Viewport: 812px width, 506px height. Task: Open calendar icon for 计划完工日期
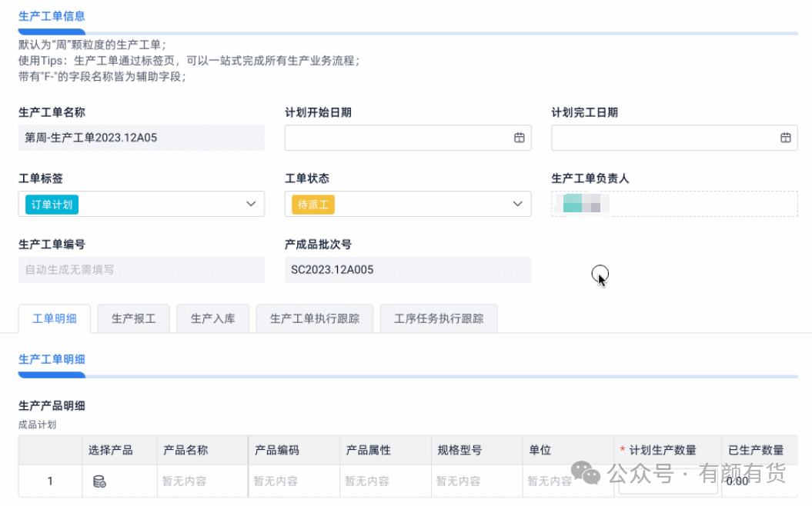click(785, 138)
